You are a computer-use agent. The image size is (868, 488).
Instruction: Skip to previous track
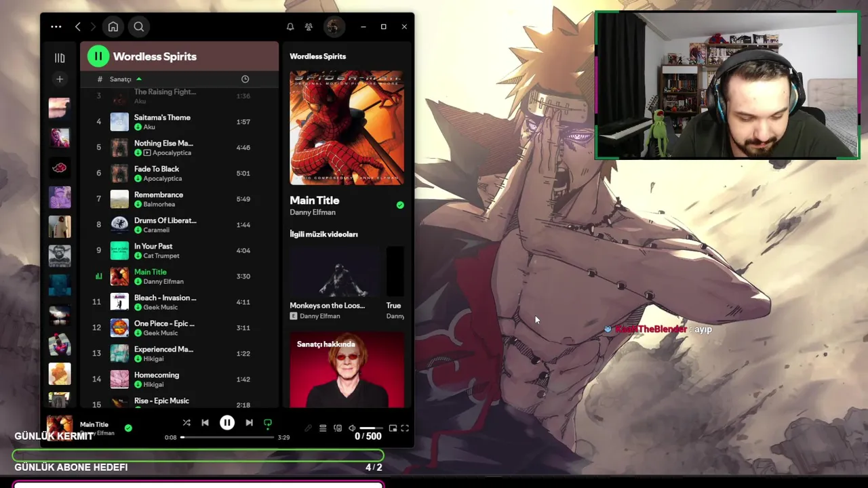[205, 423]
